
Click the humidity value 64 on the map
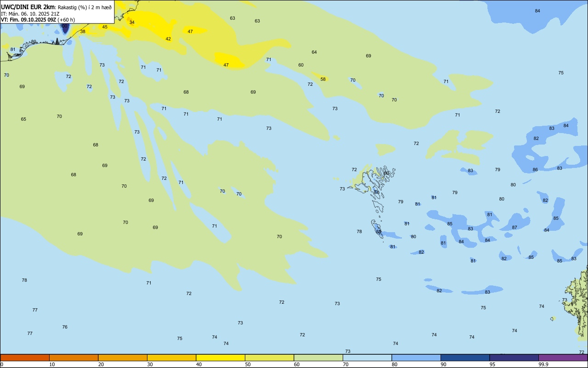[x=314, y=52]
